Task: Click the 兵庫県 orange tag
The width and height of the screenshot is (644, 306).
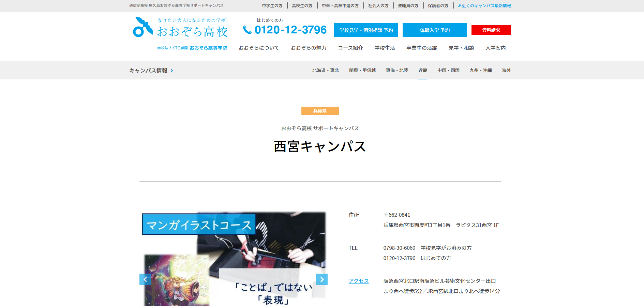Action: pyautogui.click(x=320, y=111)
